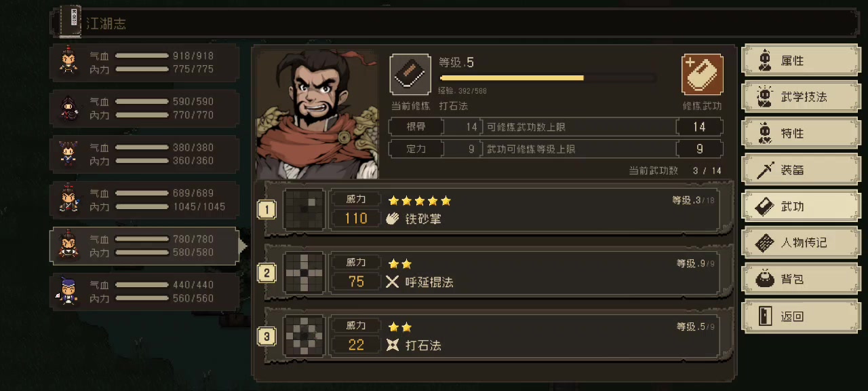This screenshot has height=391, width=868.
Task: Select the 铁砂掌 attack range grid
Action: click(304, 210)
